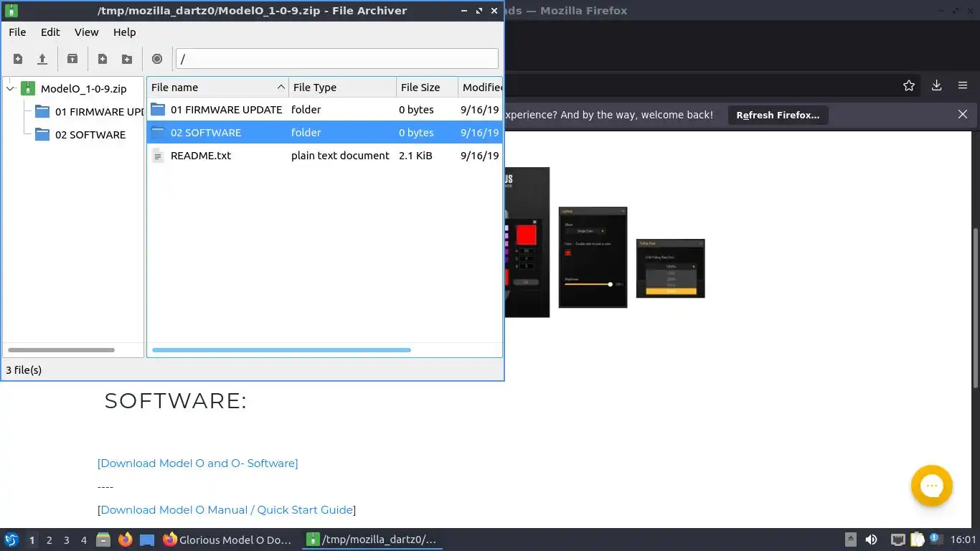Screen dimensions: 980x551
Task: Click the Refresh Firefox button
Action: [778, 115]
